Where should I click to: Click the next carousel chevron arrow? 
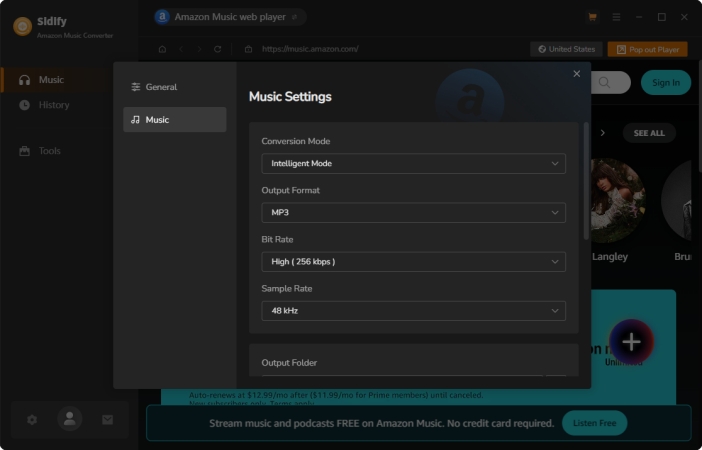pyautogui.click(x=603, y=133)
